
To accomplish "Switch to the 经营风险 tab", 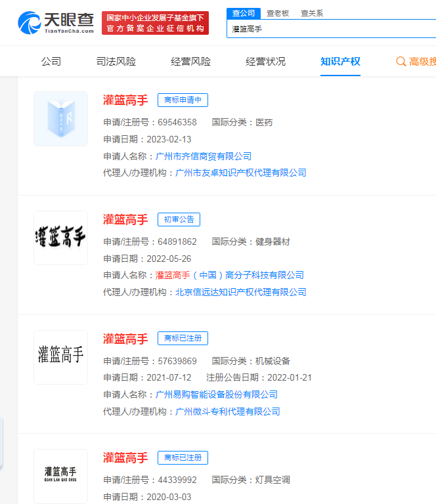I will [x=191, y=62].
